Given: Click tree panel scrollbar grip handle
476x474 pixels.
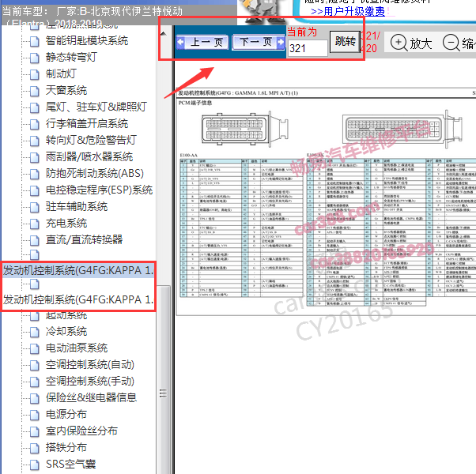Looking at the screenshot, I should point(164,393).
